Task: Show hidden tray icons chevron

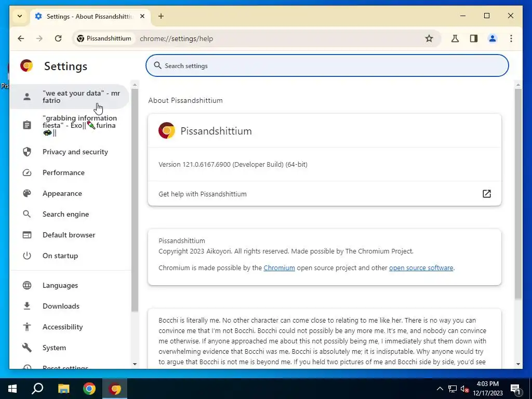Action: point(440,389)
